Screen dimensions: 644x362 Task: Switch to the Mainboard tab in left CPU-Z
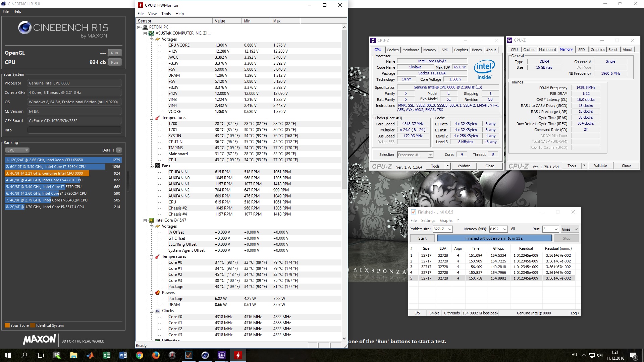pyautogui.click(x=411, y=50)
